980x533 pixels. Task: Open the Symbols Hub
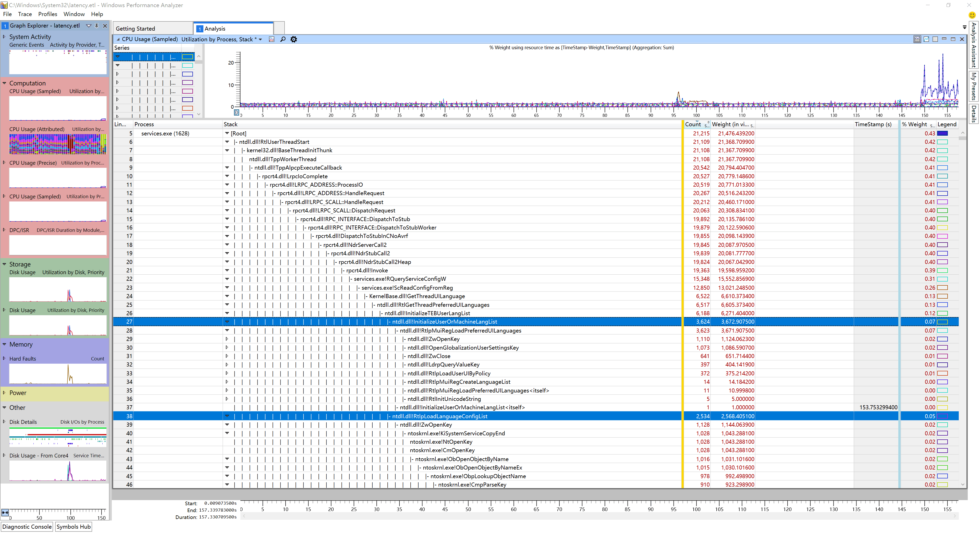click(73, 527)
